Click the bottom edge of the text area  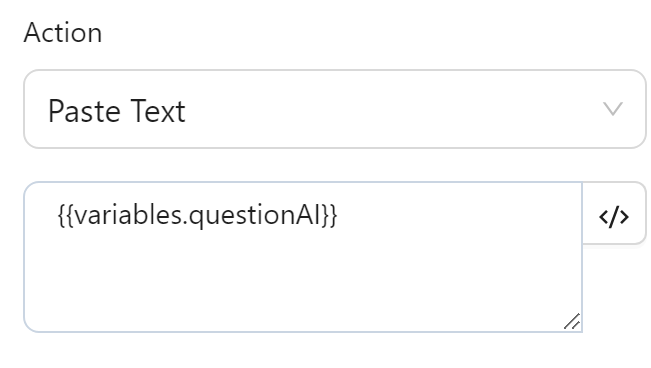coord(303,331)
